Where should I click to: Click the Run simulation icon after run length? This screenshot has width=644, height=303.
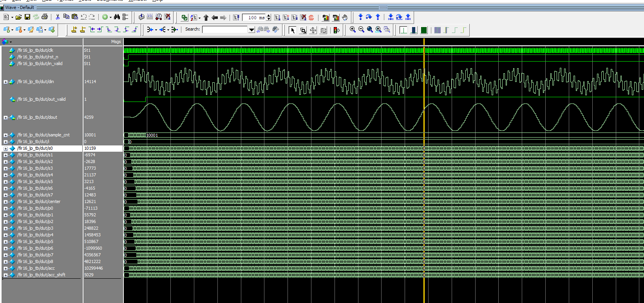click(277, 18)
